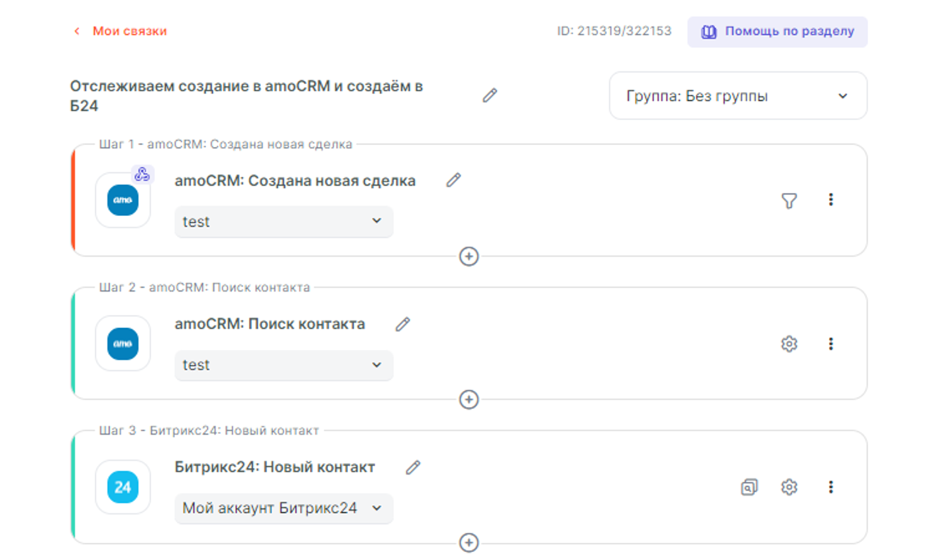The width and height of the screenshot is (941, 560).
Task: Open the settings gear for 'Поиск контакта' step
Action: 789,344
